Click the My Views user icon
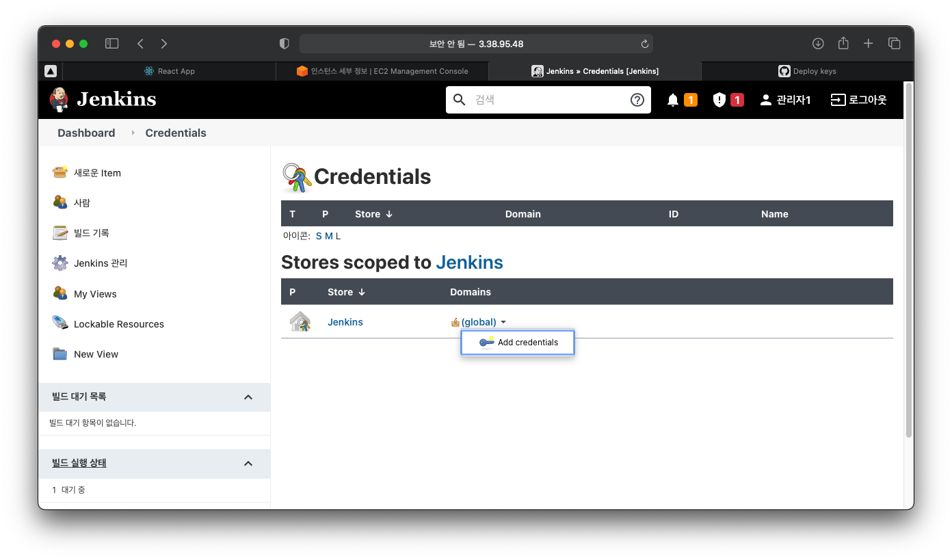 click(x=60, y=293)
